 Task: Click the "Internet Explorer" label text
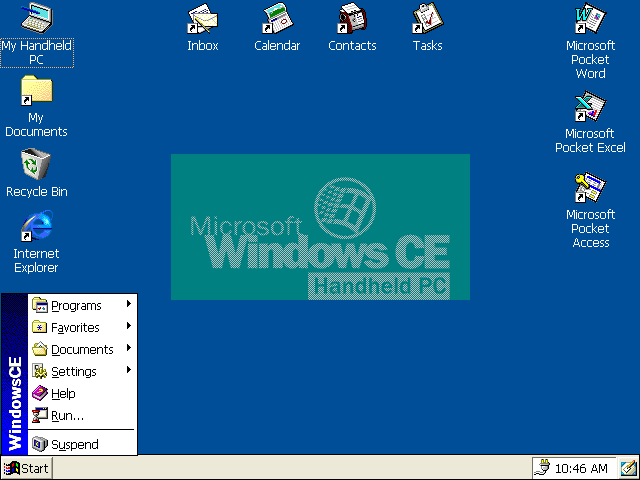(36, 260)
